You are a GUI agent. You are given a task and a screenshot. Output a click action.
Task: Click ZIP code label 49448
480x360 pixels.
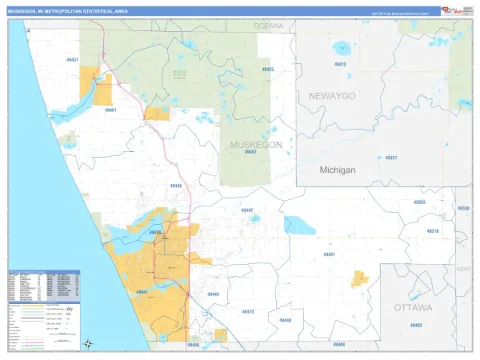285,320
